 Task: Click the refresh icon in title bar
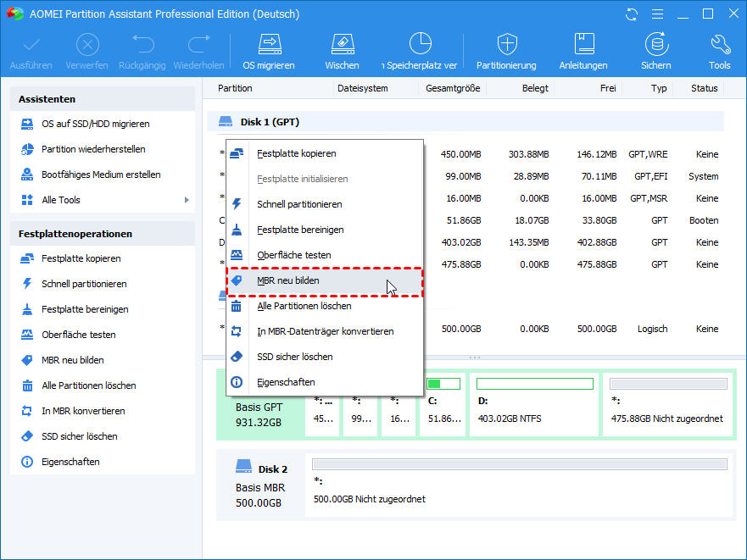[632, 14]
